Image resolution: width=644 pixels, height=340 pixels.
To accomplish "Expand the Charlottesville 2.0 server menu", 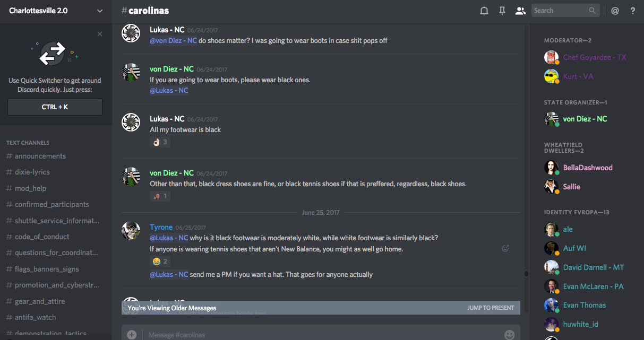I will tap(100, 11).
